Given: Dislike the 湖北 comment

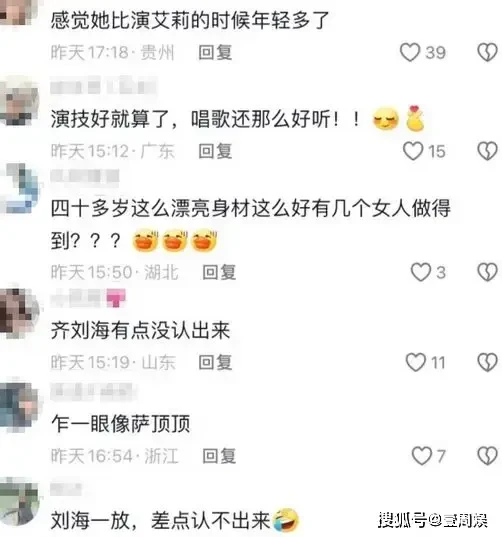Looking at the screenshot, I should 487,272.
